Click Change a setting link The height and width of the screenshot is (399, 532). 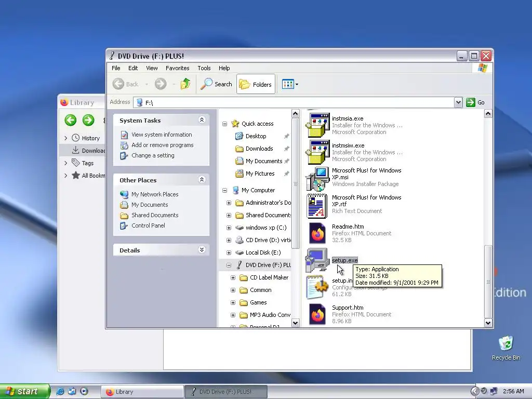point(153,155)
